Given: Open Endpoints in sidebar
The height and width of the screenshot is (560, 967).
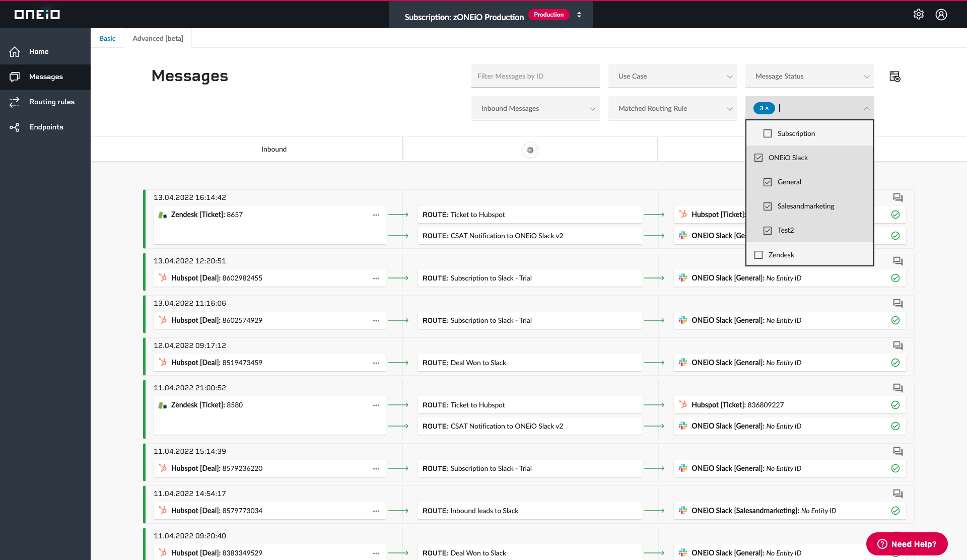Looking at the screenshot, I should 45,127.
